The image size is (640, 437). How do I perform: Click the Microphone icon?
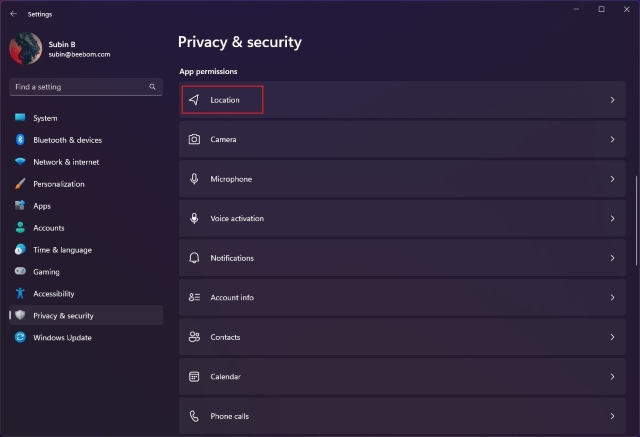(x=194, y=179)
